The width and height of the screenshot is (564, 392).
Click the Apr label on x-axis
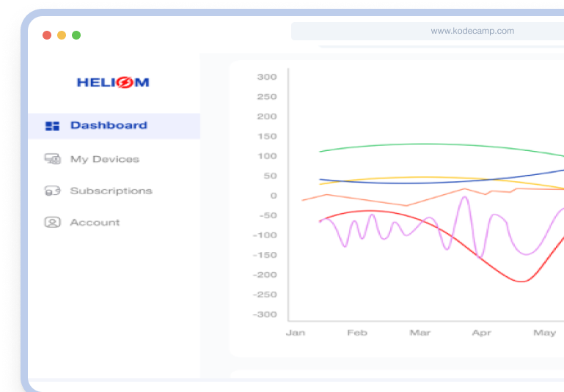[x=481, y=333]
